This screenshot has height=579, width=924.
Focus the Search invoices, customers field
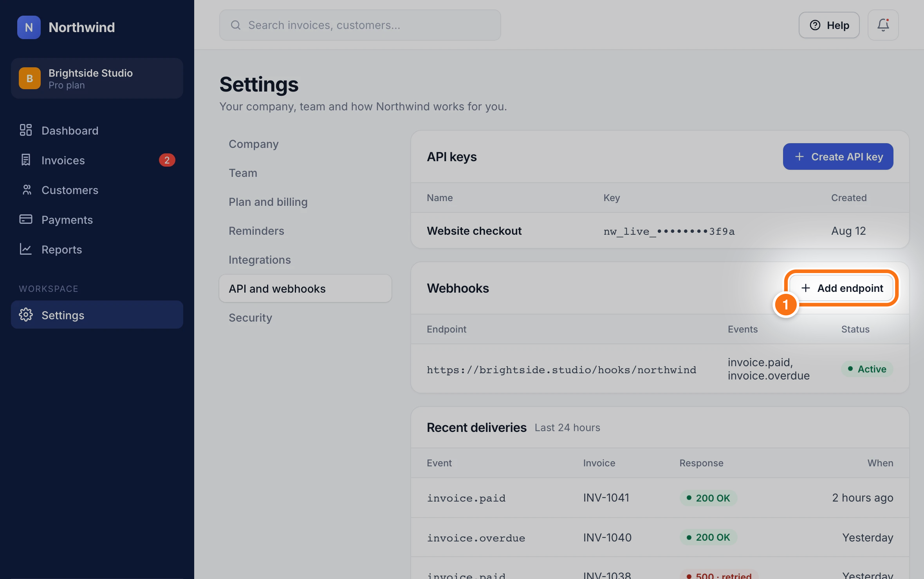click(x=360, y=25)
